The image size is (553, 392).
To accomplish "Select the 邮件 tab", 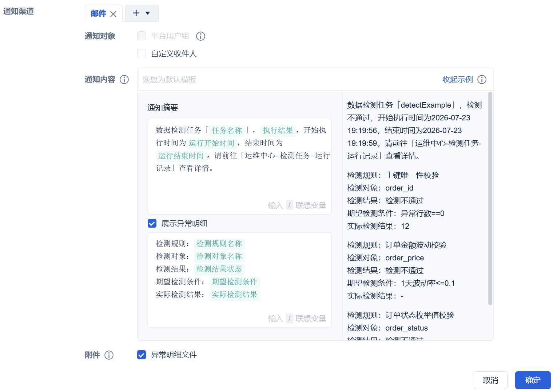I will (x=99, y=13).
